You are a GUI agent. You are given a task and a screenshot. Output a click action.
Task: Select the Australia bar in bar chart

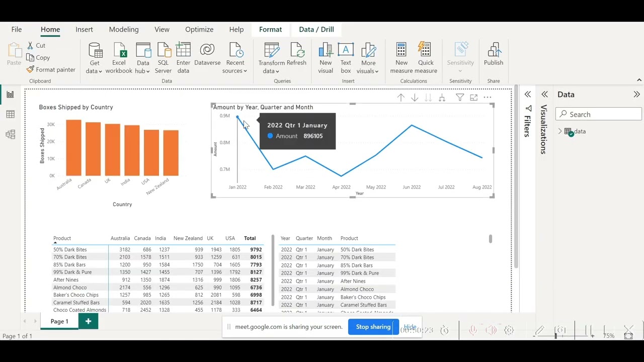73,148
